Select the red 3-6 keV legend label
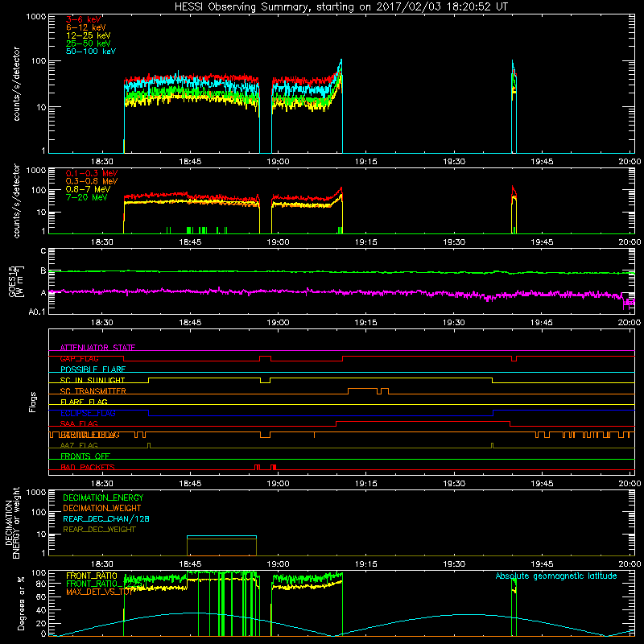The image size is (644, 644). click(x=84, y=19)
